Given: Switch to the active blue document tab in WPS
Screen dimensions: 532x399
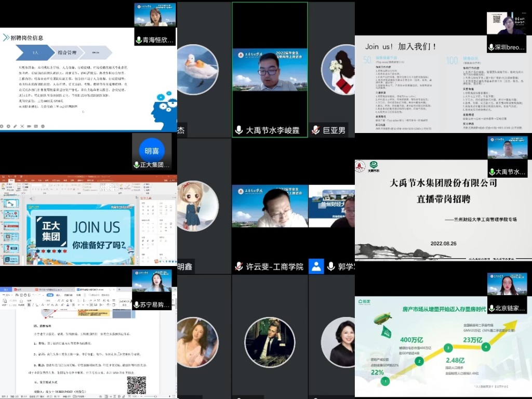Looking at the screenshot, I should pyautogui.click(x=96, y=289).
